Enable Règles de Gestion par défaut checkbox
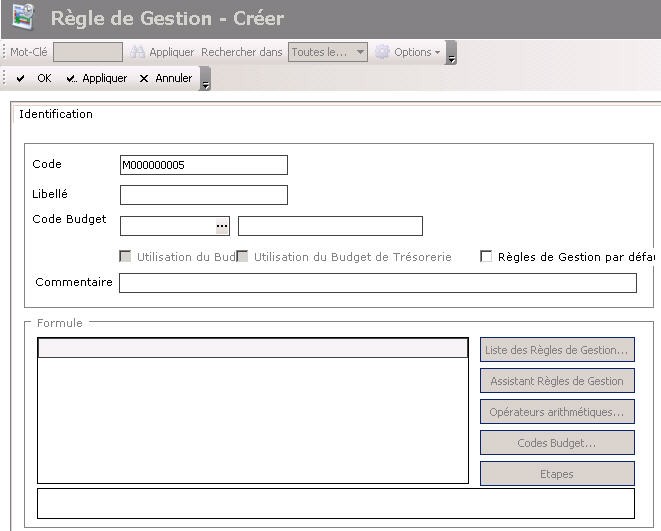661x531 pixels. point(487,257)
